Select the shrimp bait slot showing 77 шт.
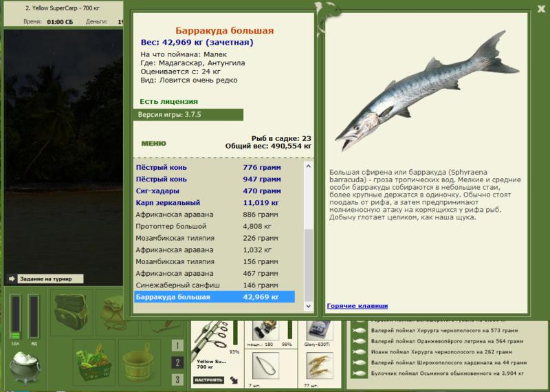Viewport: 550px width, 392px height. pyautogui.click(x=320, y=367)
